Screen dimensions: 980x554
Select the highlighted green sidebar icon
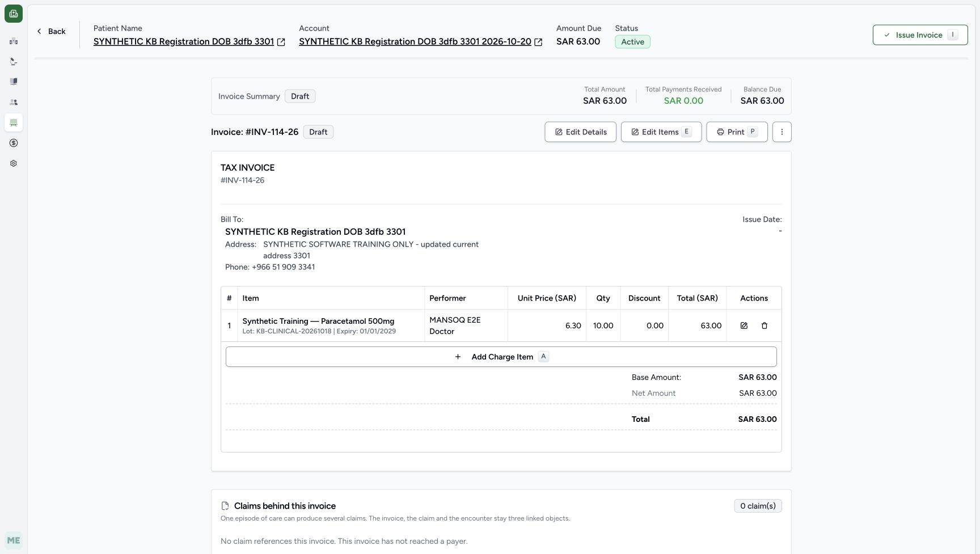[14, 122]
